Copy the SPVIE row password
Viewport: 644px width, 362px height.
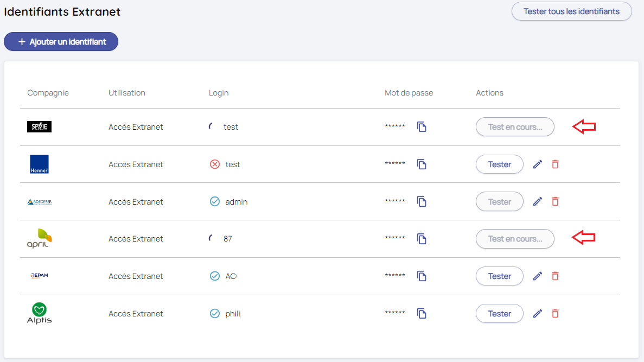422,127
